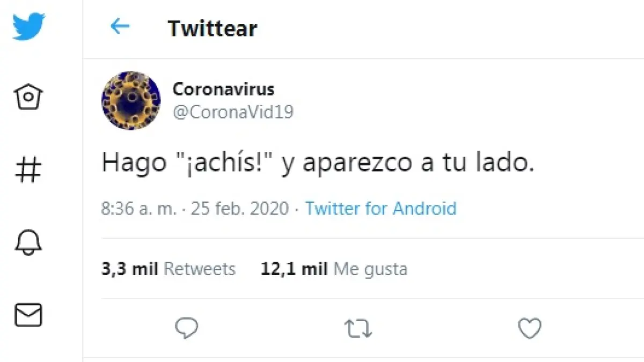Open the Coronavirus profile avatar
644x362 pixels.
(x=131, y=100)
